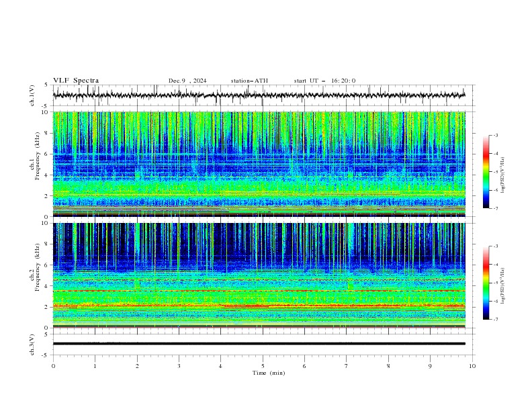Click the '-3' value on ch.1 color bar
Viewport: 532px width, 411px height.
point(495,135)
